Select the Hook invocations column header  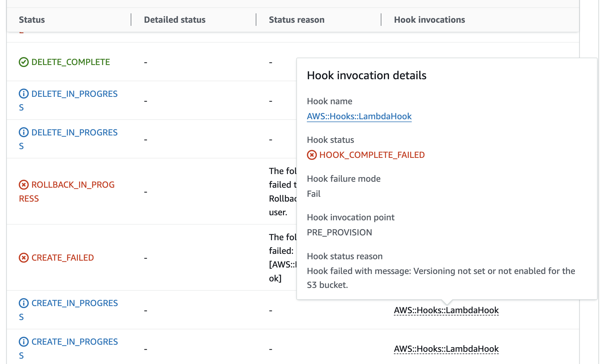coord(430,20)
